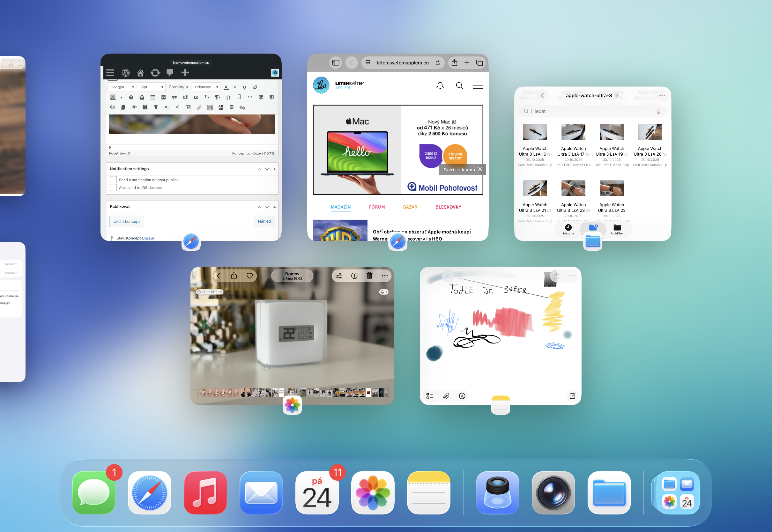Open the Georgia font dropdown
Screen dimensions: 772x532
122,87
